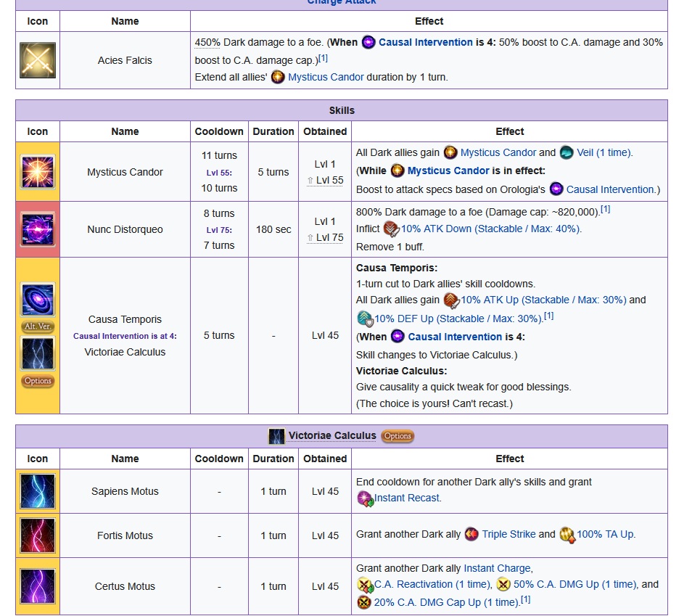Open the Instant Recast link
This screenshot has width=692, height=616.
click(408, 498)
